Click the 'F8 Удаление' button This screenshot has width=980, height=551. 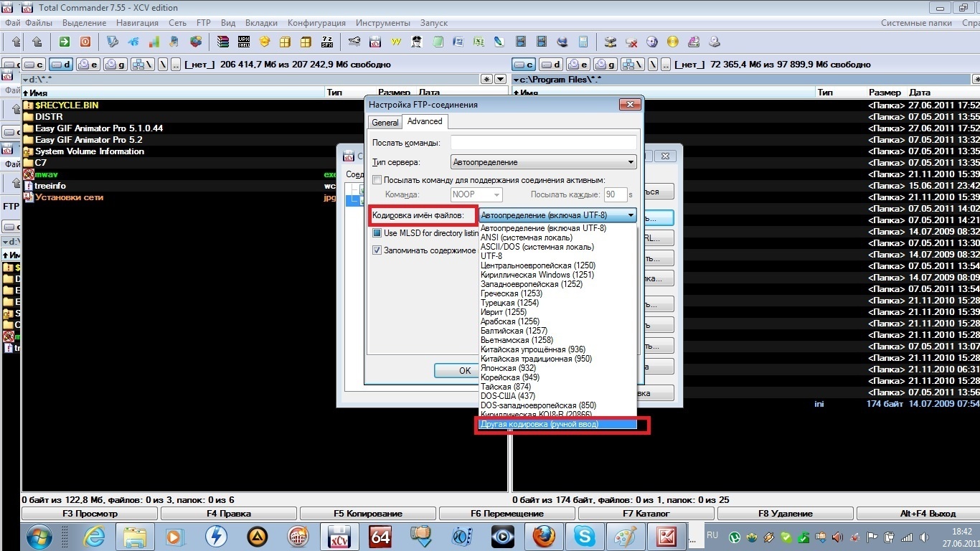786,514
